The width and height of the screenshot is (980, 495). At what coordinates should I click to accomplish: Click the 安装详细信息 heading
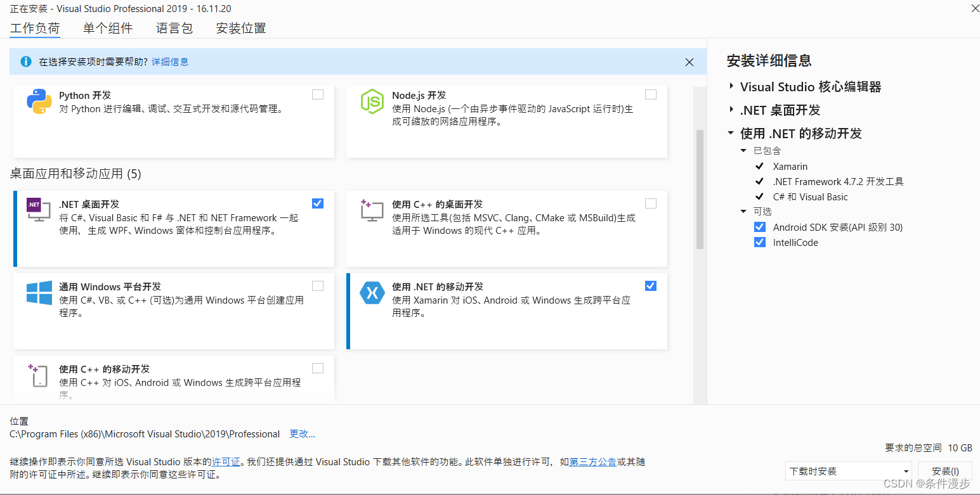[x=769, y=61]
